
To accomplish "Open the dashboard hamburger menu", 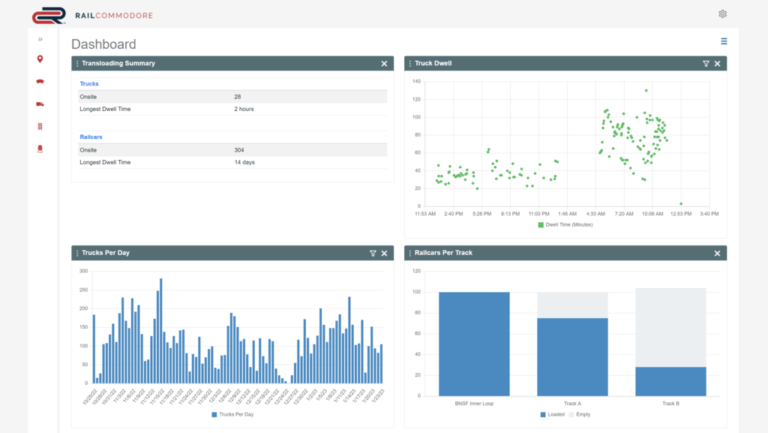I will (724, 42).
